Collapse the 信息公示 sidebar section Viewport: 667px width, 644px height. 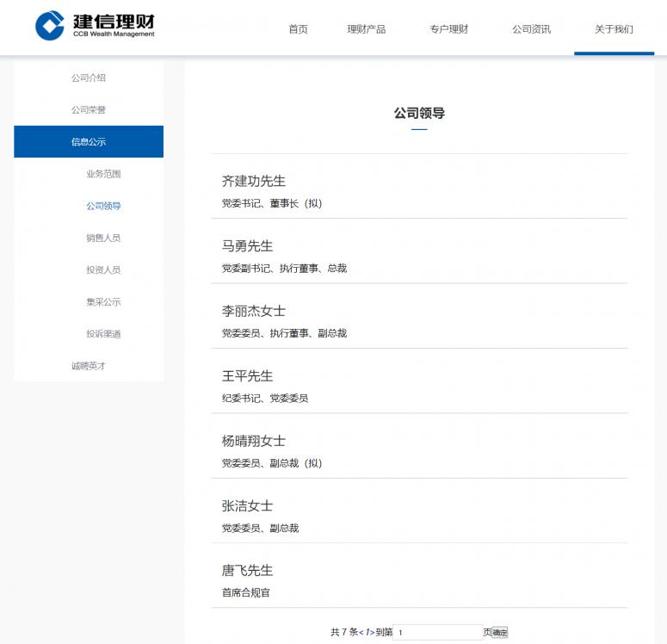pos(89,142)
